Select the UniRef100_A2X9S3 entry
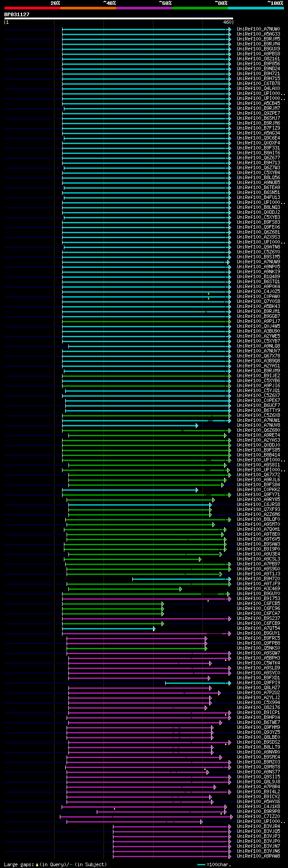Viewport: 288px width, 868px height. click(258, 237)
